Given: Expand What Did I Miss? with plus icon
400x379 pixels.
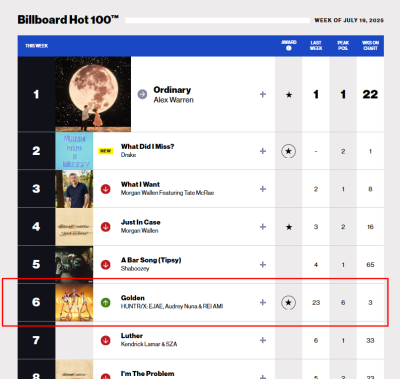Looking at the screenshot, I should (263, 151).
